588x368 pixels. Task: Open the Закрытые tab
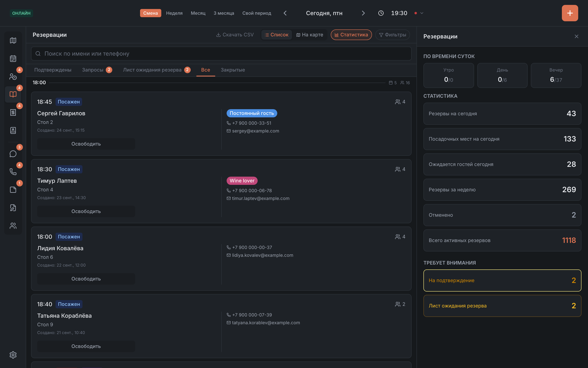(233, 70)
